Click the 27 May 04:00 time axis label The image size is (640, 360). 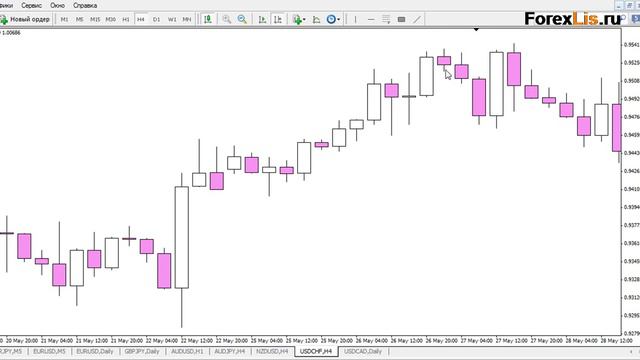click(x=477, y=340)
